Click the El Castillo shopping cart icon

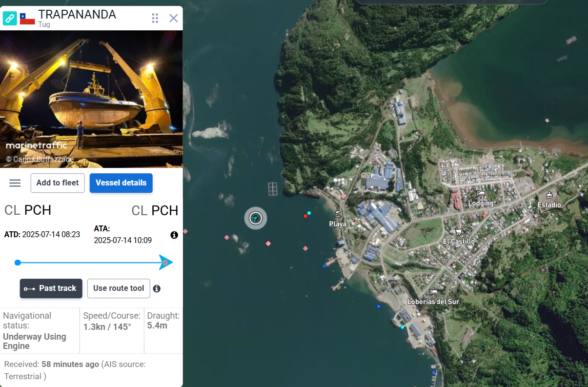(458, 232)
